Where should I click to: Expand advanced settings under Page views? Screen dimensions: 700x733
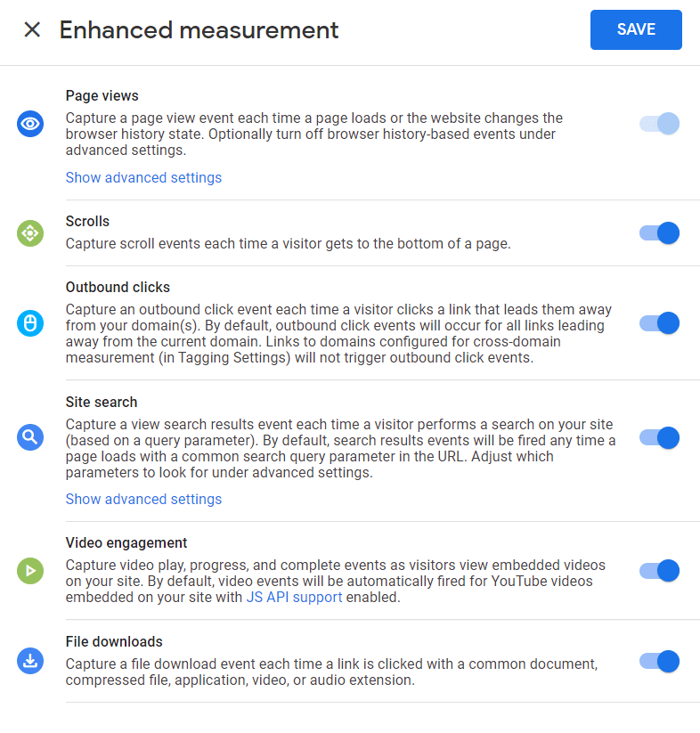[x=143, y=177]
